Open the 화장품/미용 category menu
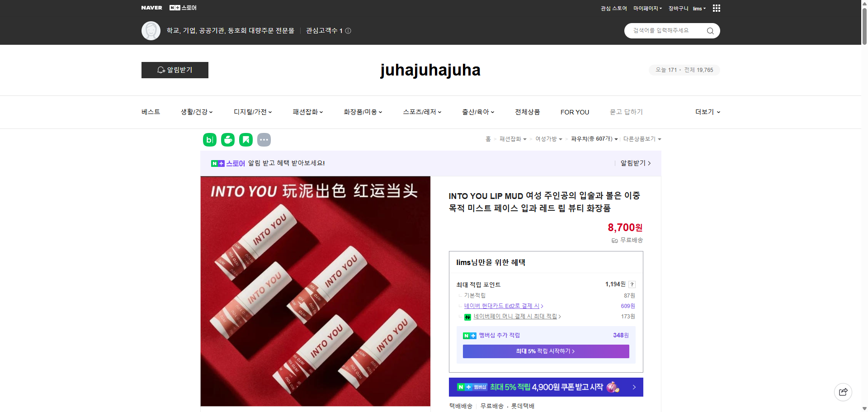 coord(363,112)
